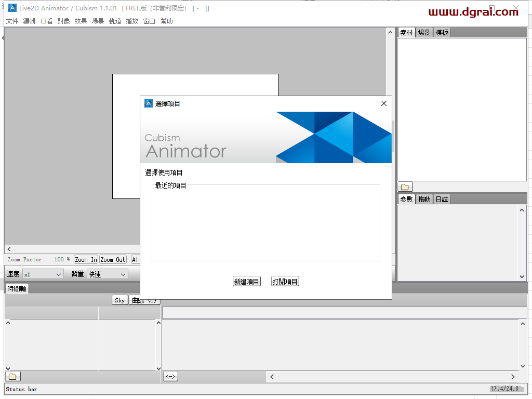Click the timeline vertical scrollbar down arrow
Screen dimensions: 532x399
tap(523, 366)
